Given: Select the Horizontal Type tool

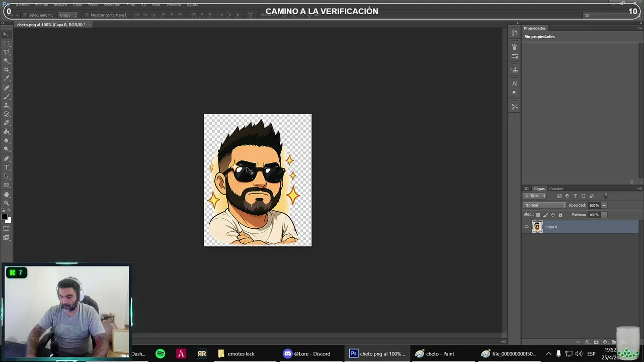Looking at the screenshot, I should point(7,167).
